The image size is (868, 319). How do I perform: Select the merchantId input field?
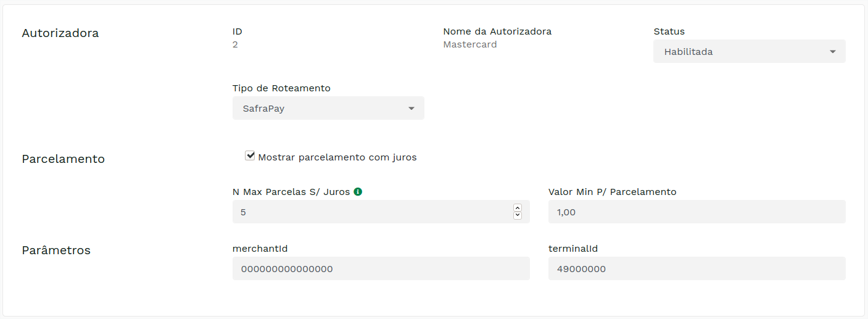click(381, 268)
